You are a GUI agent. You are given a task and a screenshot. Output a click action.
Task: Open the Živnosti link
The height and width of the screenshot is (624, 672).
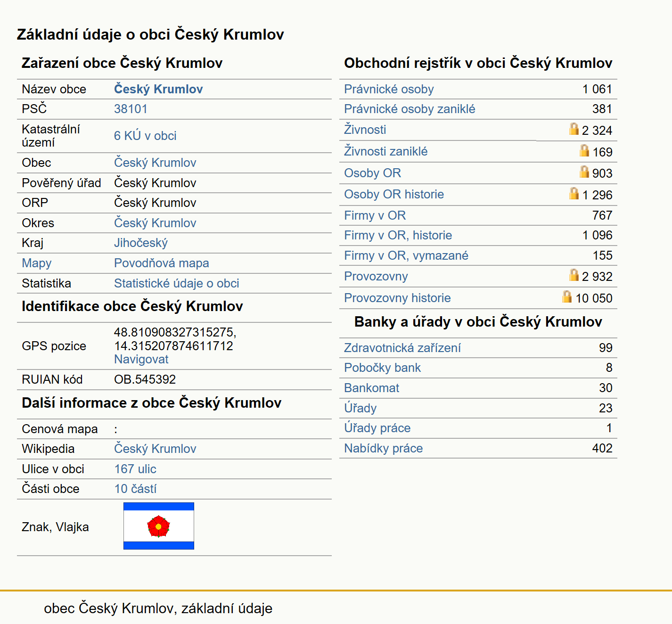tap(365, 130)
